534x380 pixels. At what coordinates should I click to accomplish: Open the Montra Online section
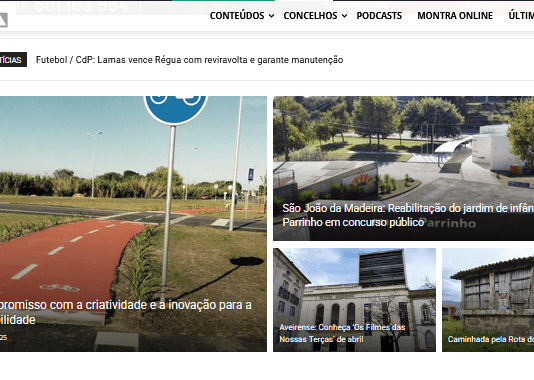click(455, 16)
